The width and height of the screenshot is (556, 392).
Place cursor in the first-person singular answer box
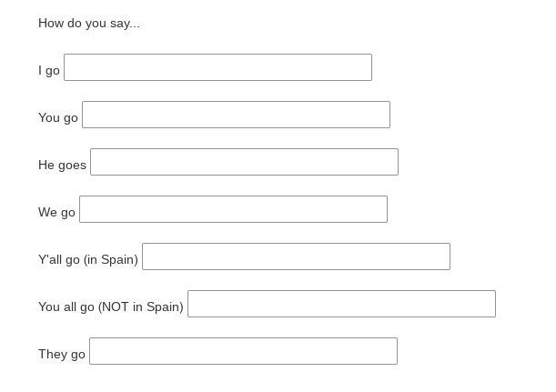[x=217, y=67]
